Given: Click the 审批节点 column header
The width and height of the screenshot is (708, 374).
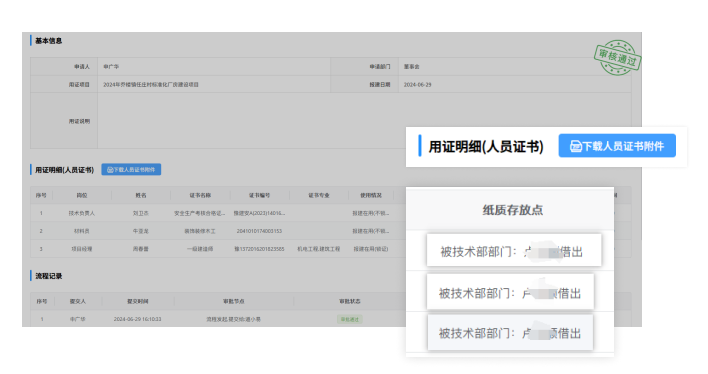Looking at the screenshot, I should pyautogui.click(x=233, y=301).
